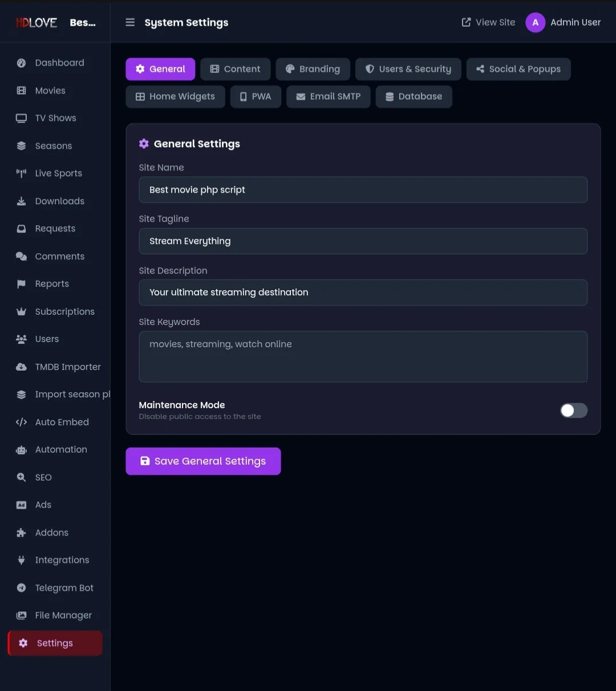Click the Site Keywords input field

pos(363,356)
